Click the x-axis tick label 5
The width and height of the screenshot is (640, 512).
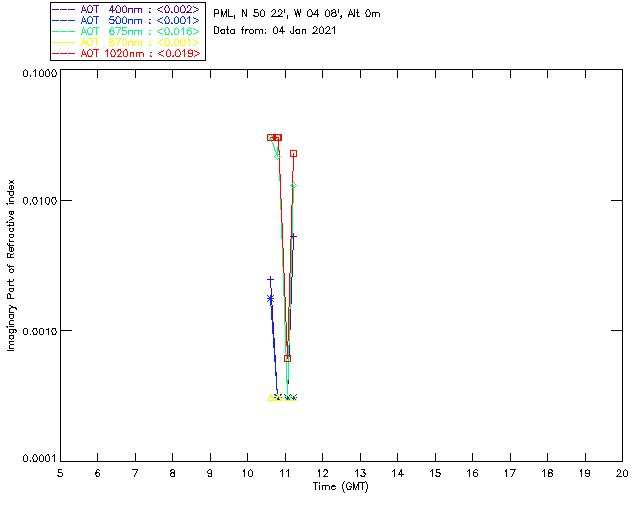coord(60,473)
